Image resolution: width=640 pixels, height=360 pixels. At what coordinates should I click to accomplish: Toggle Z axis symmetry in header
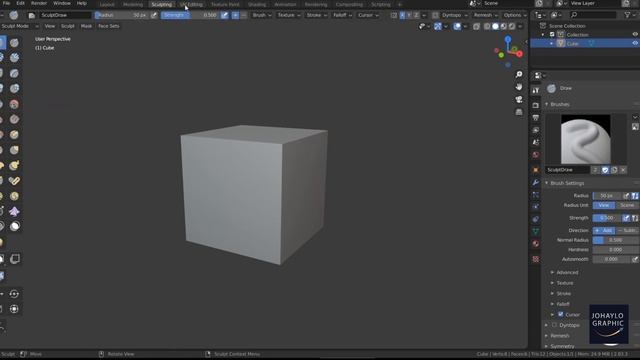coord(416,15)
